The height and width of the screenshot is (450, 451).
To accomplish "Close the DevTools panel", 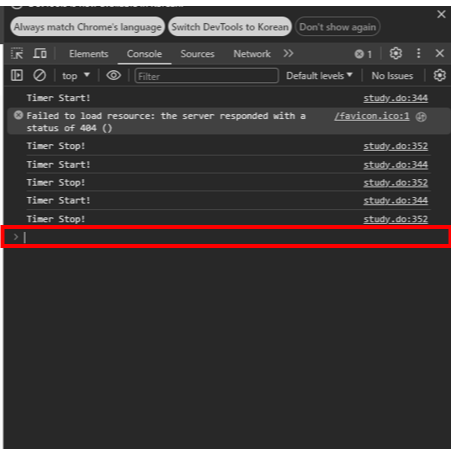I will click(440, 53).
